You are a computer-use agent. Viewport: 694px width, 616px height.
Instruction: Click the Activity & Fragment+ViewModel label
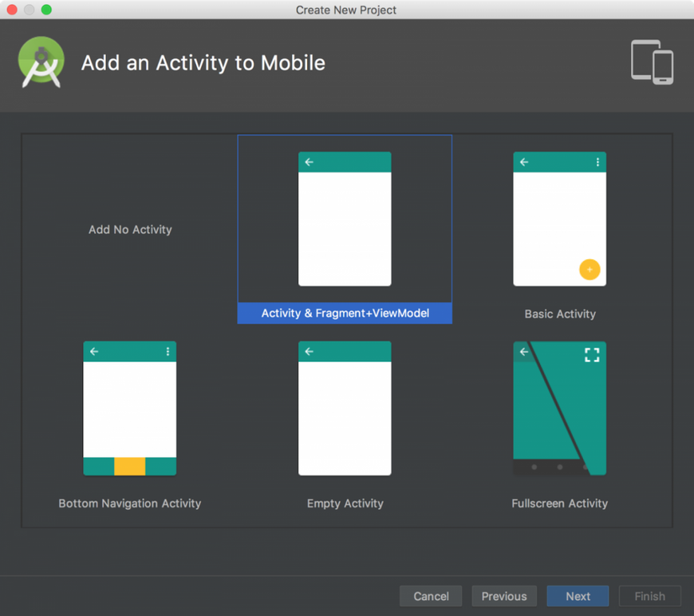(x=345, y=313)
